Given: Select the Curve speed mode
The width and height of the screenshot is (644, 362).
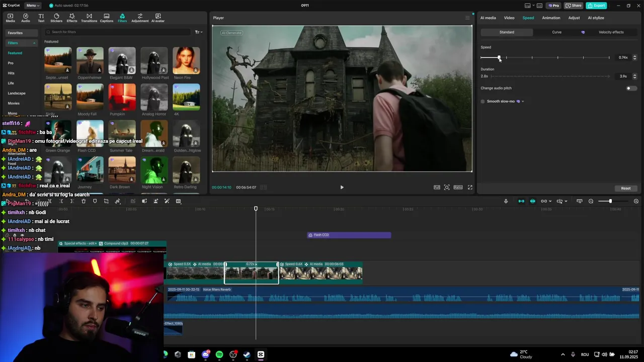Looking at the screenshot, I should click(556, 32).
